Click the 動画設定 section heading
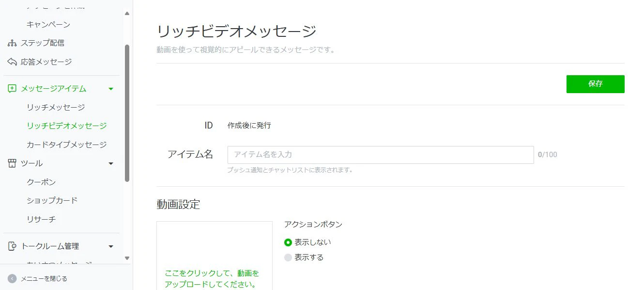The height and width of the screenshot is (290, 644). tap(178, 204)
